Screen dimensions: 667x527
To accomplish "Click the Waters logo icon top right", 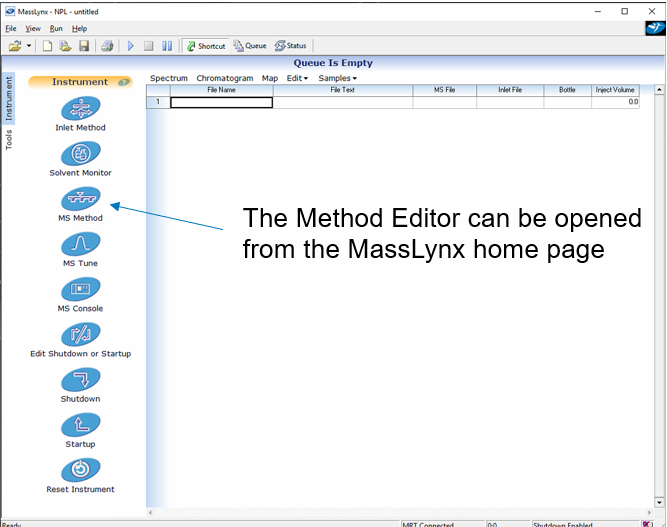I will (x=655, y=28).
